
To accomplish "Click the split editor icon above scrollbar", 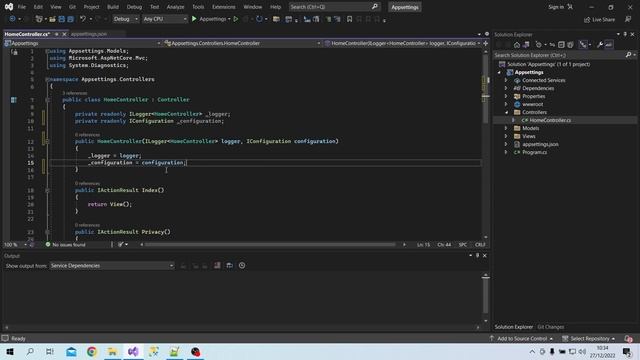I will 486,43.
